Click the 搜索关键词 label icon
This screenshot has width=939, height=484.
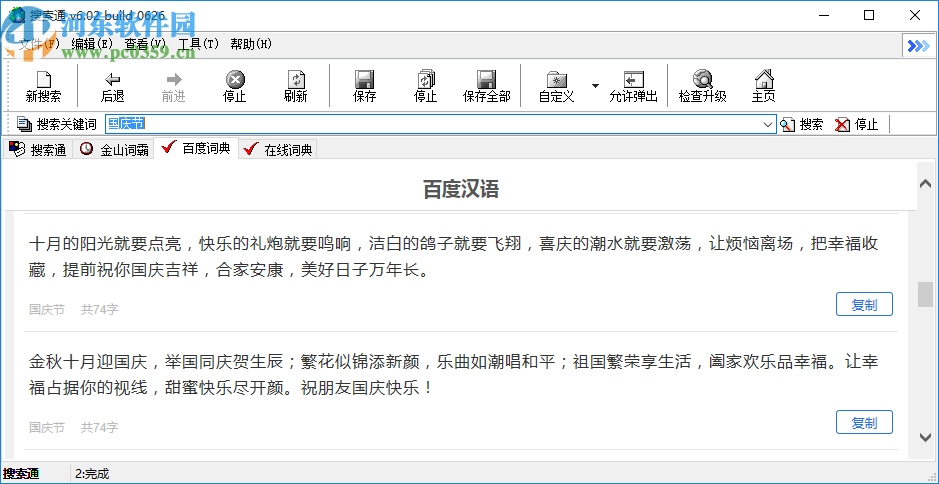pos(24,125)
